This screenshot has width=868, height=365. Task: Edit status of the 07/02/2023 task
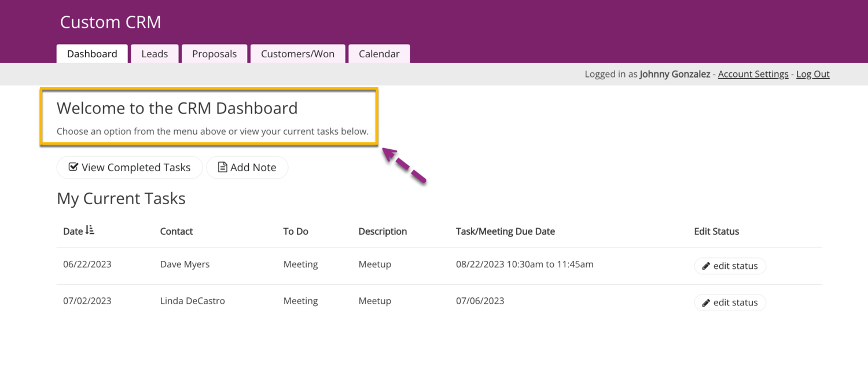point(730,303)
